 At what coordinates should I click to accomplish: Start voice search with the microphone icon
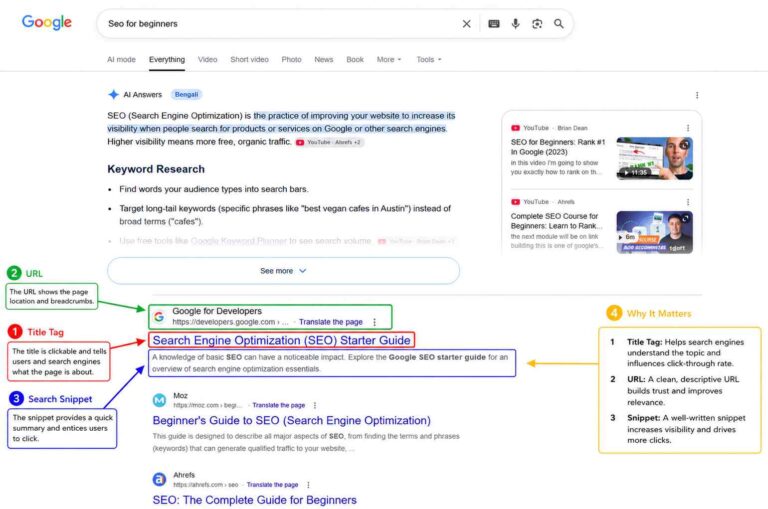tap(515, 24)
